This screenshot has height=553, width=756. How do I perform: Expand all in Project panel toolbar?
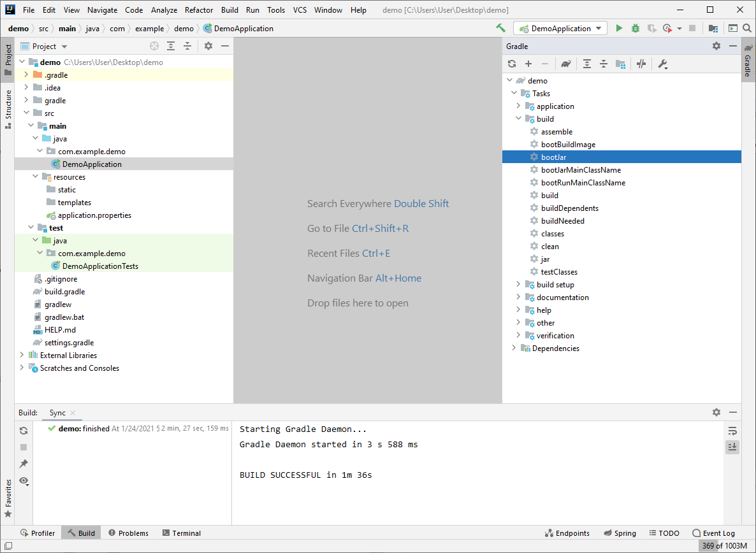171,47
